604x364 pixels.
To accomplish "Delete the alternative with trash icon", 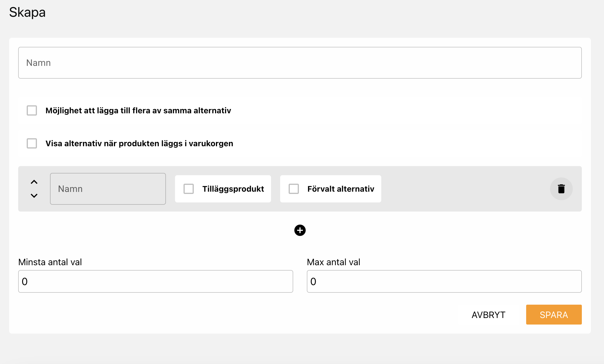I will [561, 189].
